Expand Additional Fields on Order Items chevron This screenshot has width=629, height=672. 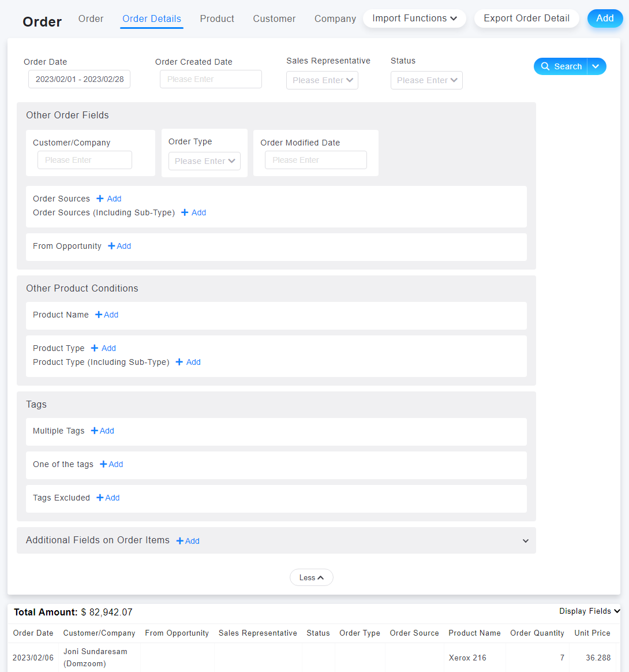click(x=525, y=541)
